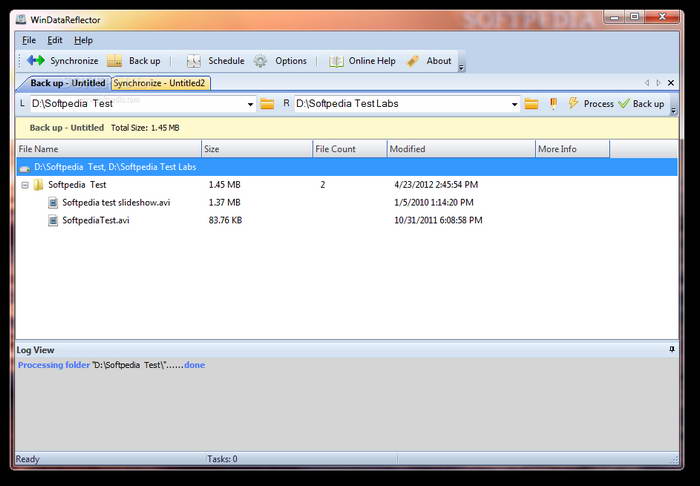Select the Softpedia Test folder row
Screen dimensions: 700x486
pyautogui.click(x=347, y=185)
